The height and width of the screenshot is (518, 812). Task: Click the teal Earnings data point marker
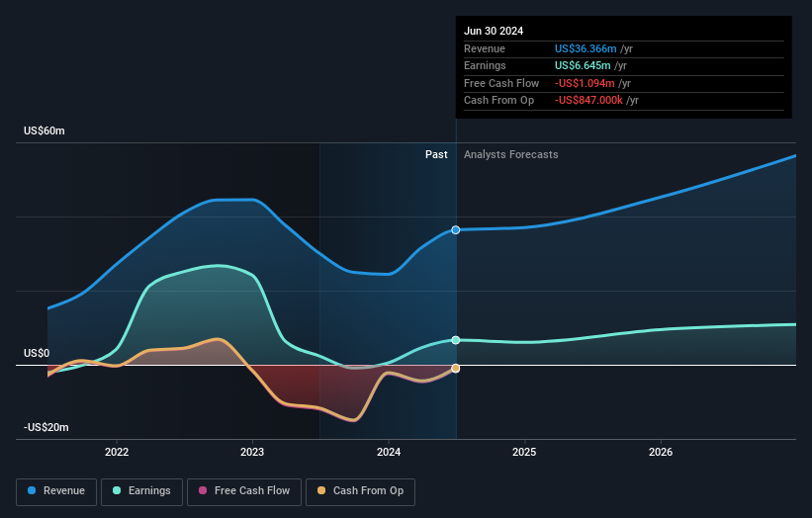click(456, 340)
